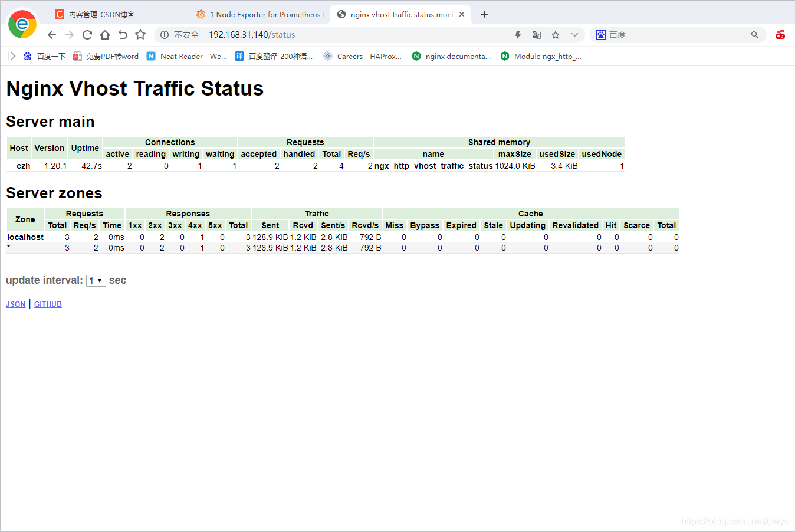Toggle the bookmarks sidebar expander icon

[11, 56]
